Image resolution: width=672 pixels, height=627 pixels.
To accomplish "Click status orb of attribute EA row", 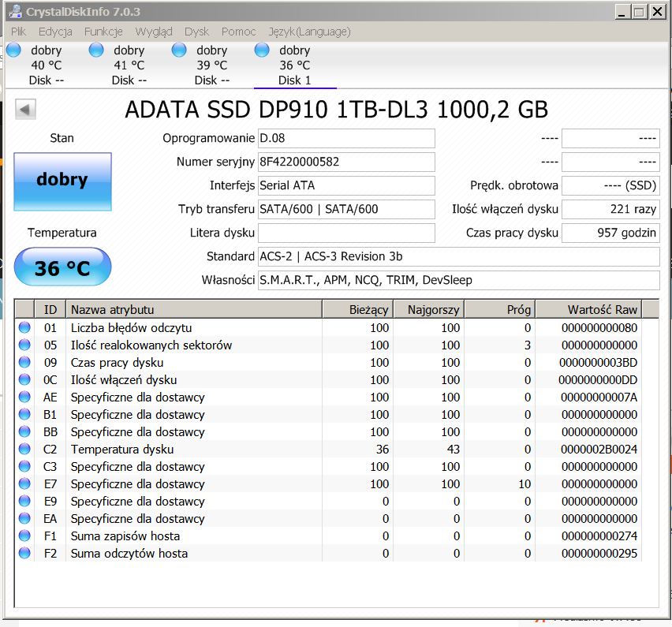I will point(24,519).
